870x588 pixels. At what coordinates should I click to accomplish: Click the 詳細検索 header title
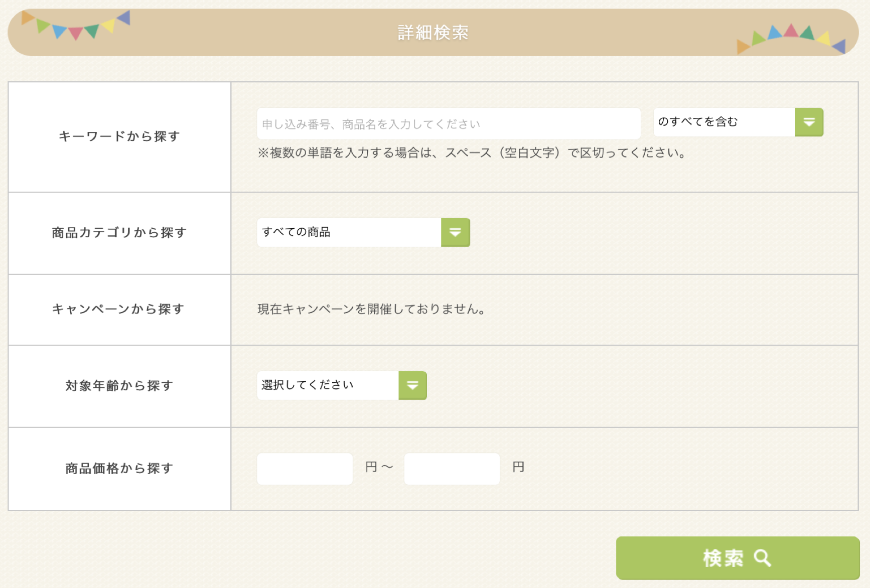pyautogui.click(x=433, y=33)
